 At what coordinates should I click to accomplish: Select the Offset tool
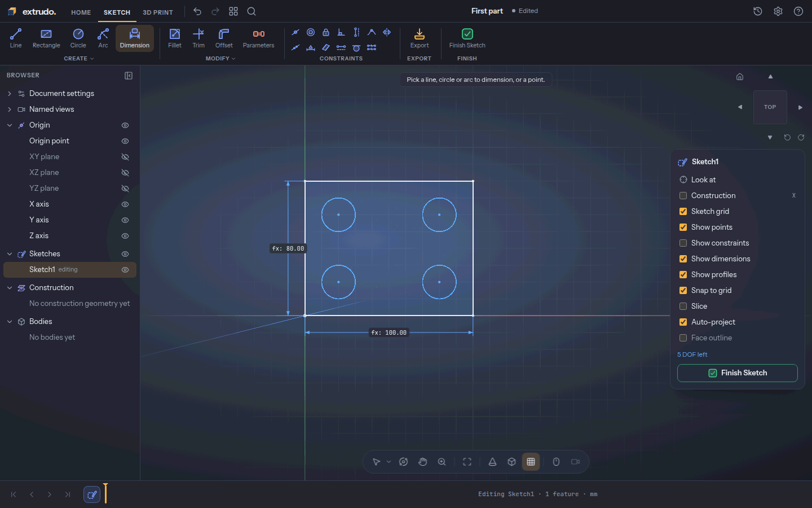click(x=224, y=38)
